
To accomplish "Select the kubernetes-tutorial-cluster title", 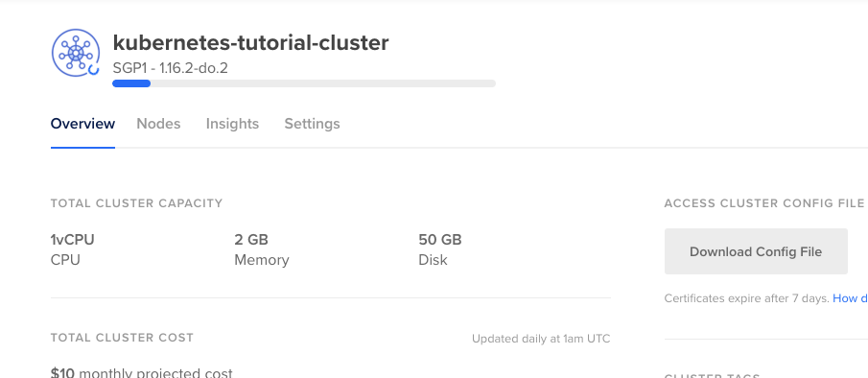I will coord(250,42).
